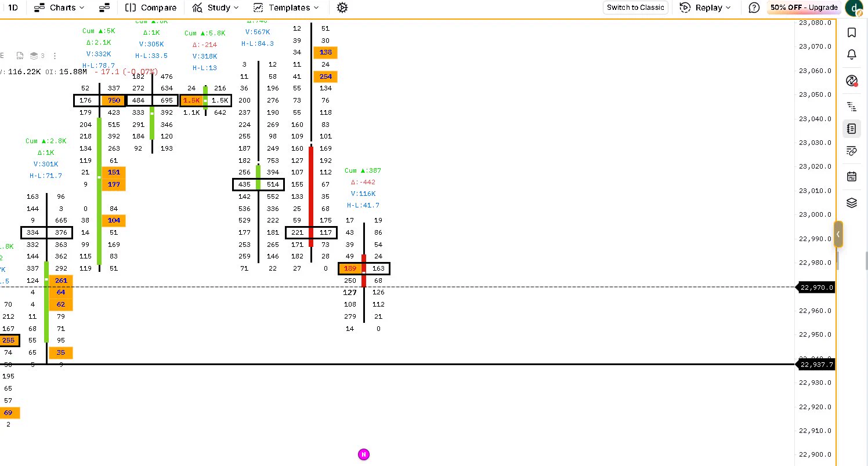
Task: Click the 22,970.0 current price label
Action: coord(817,287)
